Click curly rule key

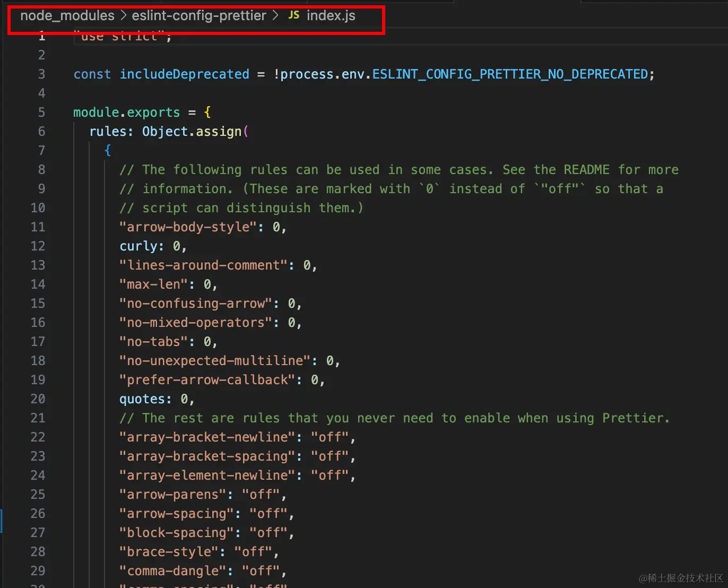click(x=138, y=246)
